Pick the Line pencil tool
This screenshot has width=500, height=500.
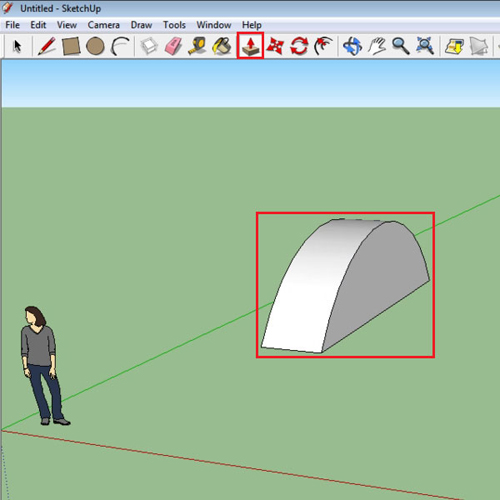click(x=47, y=46)
